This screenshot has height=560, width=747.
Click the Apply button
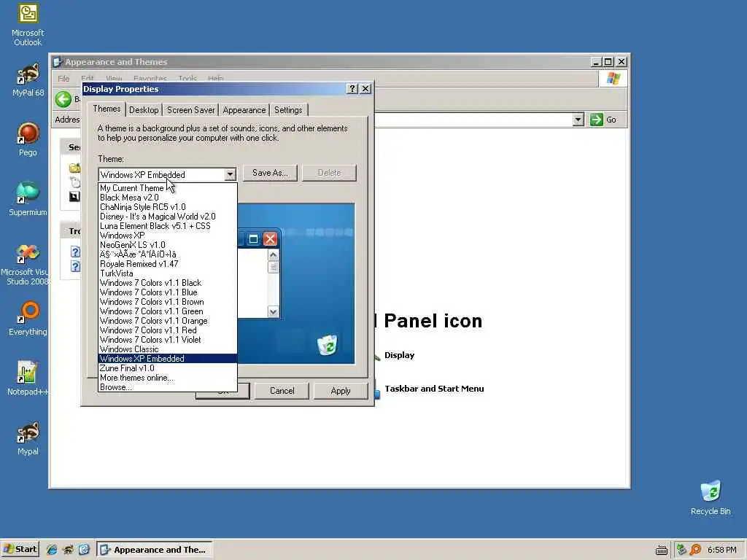point(341,391)
